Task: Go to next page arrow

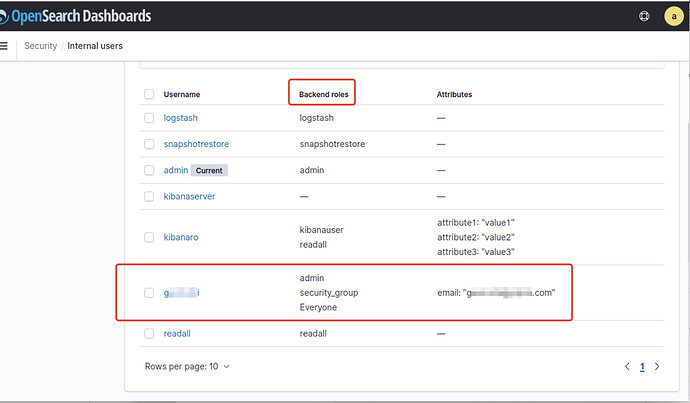Action: (657, 366)
